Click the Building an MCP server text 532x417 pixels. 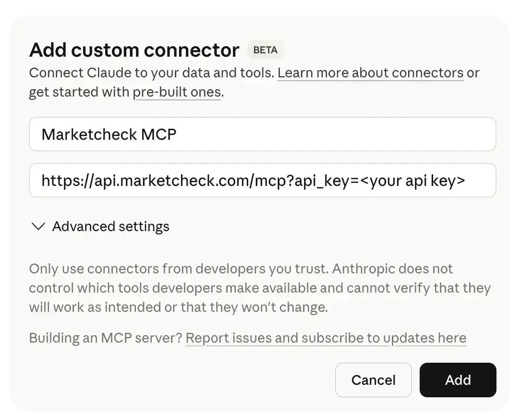106,338
